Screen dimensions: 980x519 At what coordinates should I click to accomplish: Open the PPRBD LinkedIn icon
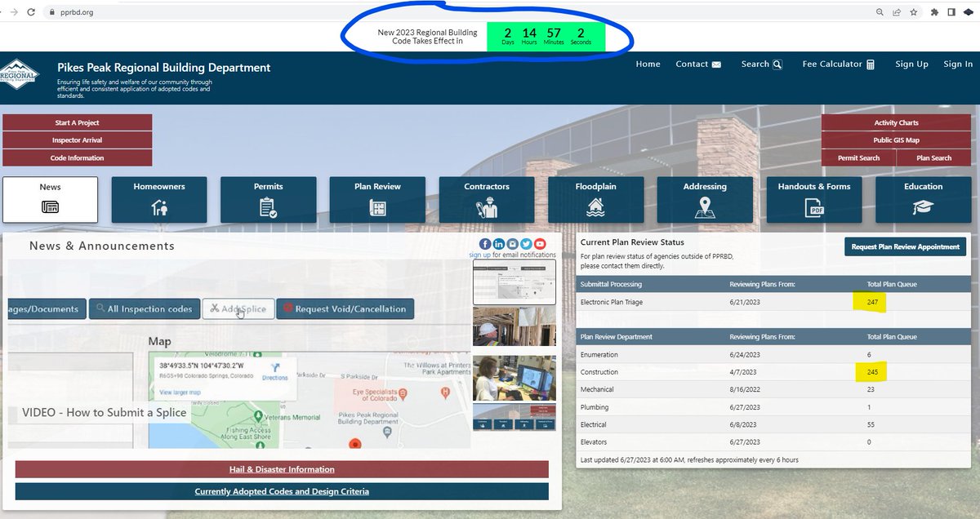499,244
